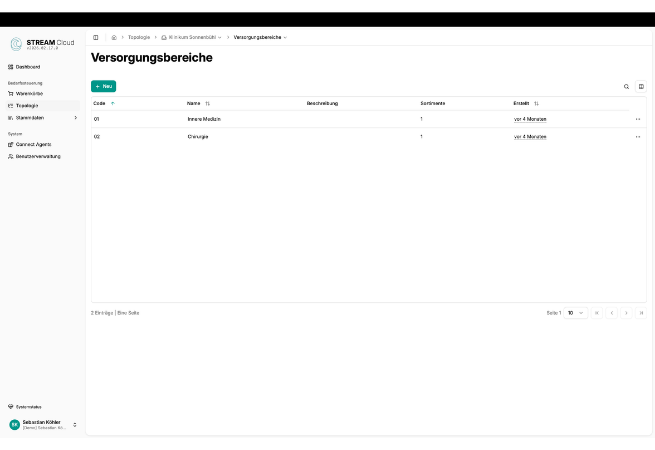This screenshot has height=450, width=655.
Task: Go to home via breadcrumb icon
Action: pyautogui.click(x=114, y=37)
